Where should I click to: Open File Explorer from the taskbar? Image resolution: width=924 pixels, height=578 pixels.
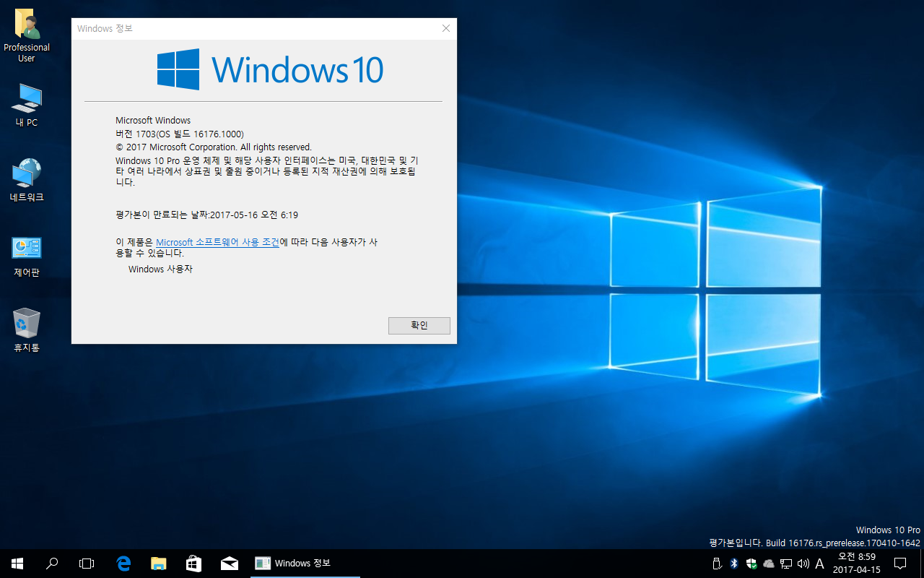point(159,564)
